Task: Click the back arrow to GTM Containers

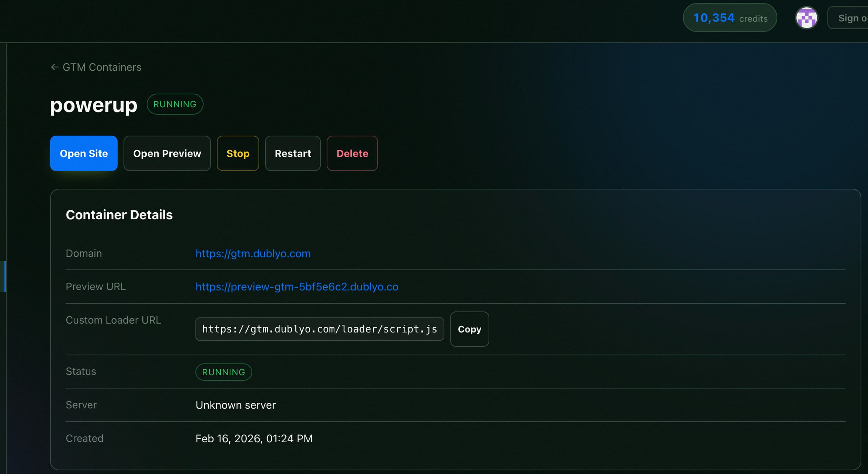Action: pyautogui.click(x=55, y=67)
